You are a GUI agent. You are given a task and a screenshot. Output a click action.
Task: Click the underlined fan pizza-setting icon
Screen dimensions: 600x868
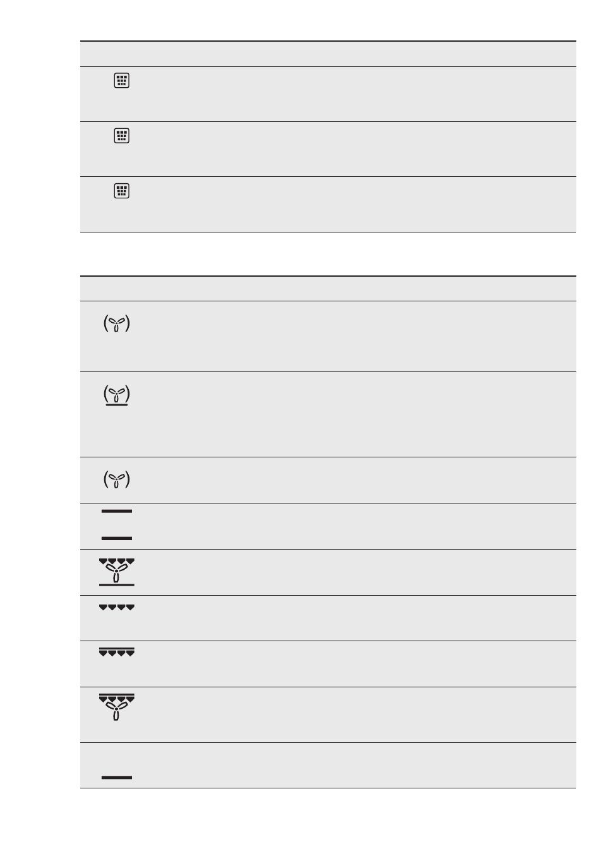[117, 396]
